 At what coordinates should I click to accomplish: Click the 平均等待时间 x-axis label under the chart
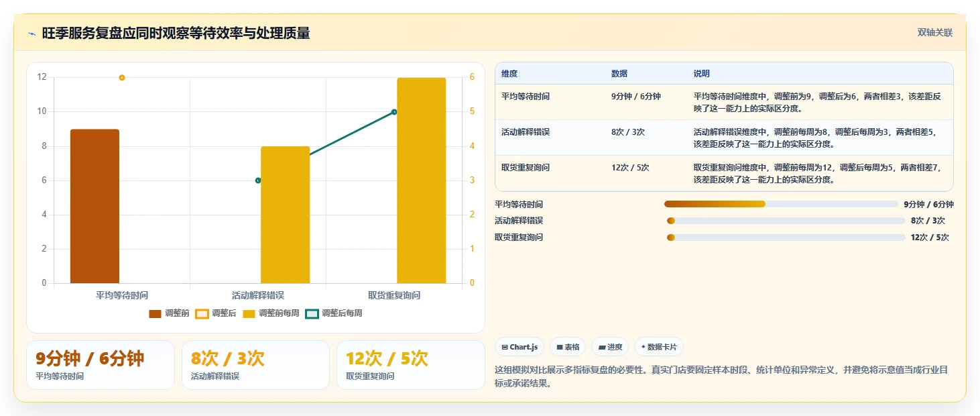coord(122,295)
